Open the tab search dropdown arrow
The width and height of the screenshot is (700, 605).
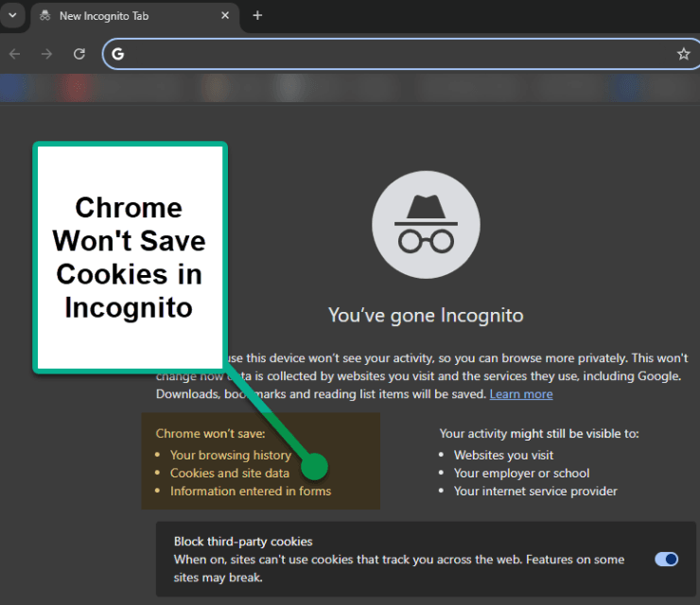click(12, 15)
